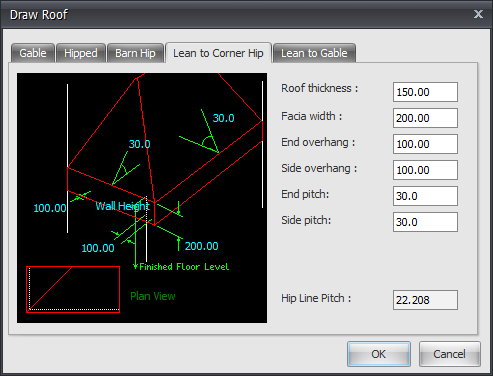
Task: Focus the Facia width field
Action: [425, 118]
